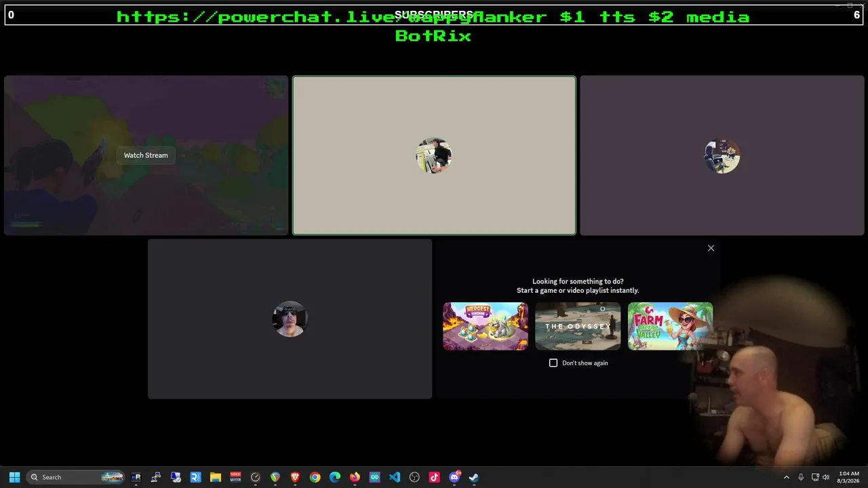The image size is (868, 488).
Task: Open the green and orange shield taskbar icon
Action: click(275, 477)
